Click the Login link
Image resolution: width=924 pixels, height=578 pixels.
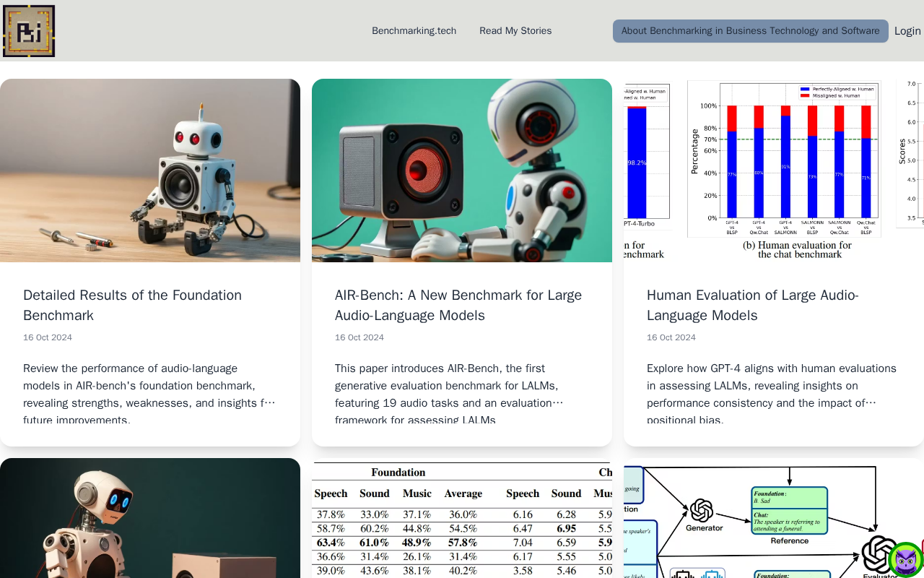[907, 31]
